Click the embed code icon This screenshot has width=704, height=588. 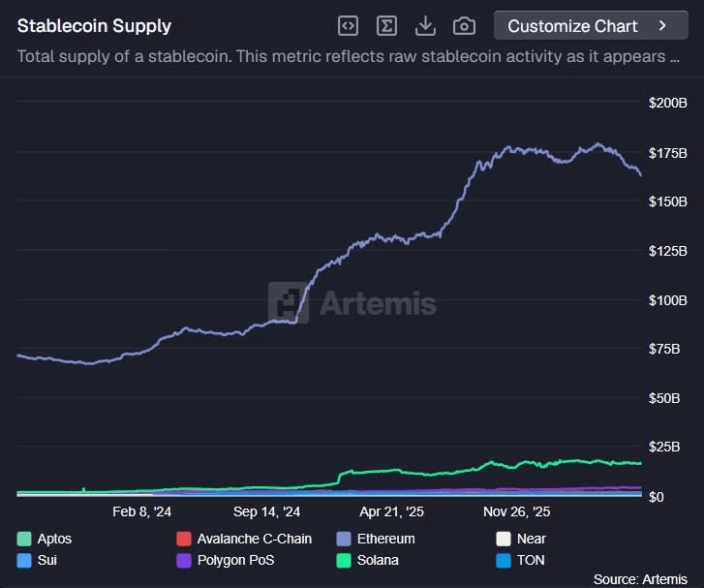coord(348,25)
